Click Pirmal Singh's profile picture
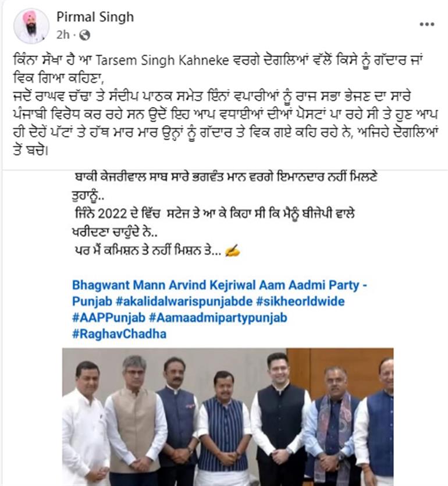Screen dimensions: 448x486 31,26
